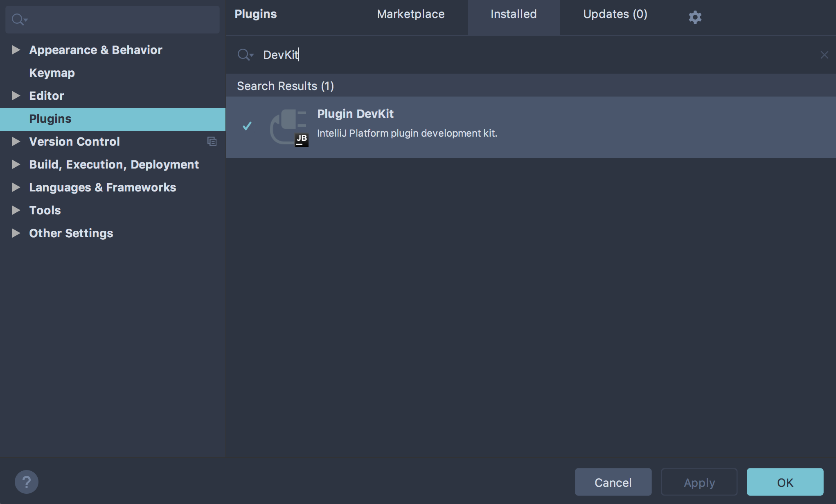Open the plugins gear settings menu
The height and width of the screenshot is (504, 836).
(695, 17)
